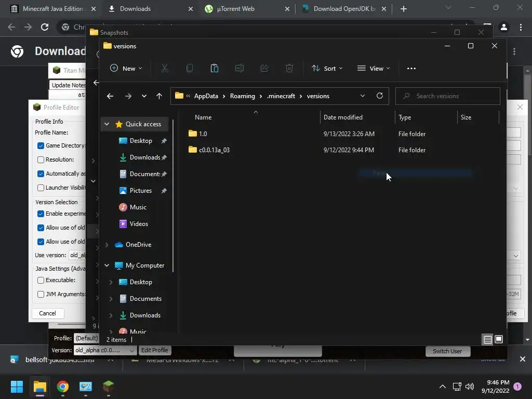The height and width of the screenshot is (399, 532).
Task: Toggle Enable experimental versions checkbox
Action: [x=41, y=214]
